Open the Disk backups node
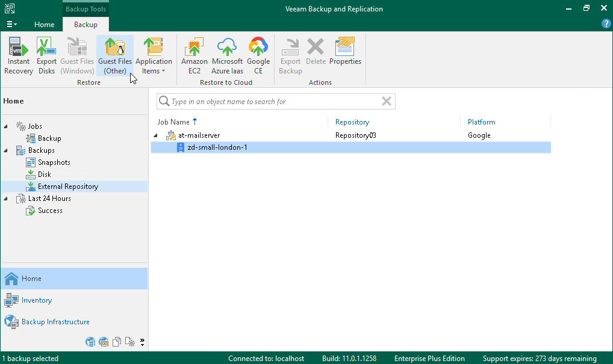Image resolution: width=613 pixels, height=364 pixels. coord(44,174)
